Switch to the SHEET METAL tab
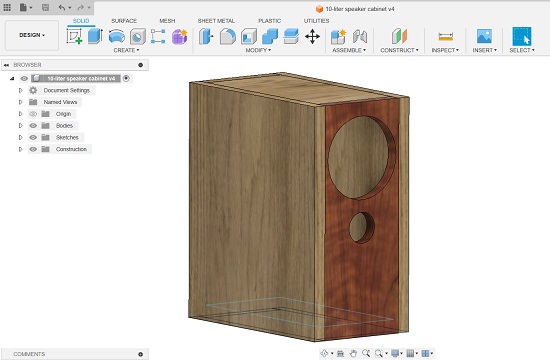 (x=216, y=21)
